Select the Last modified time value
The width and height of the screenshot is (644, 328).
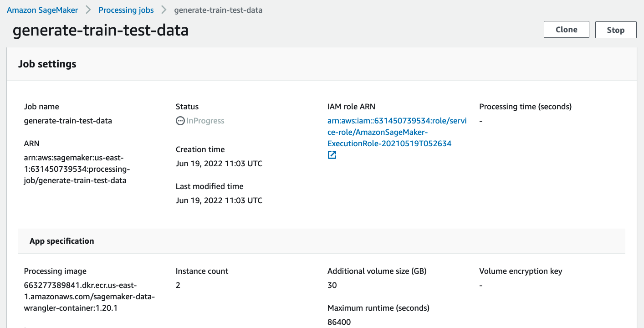219,200
